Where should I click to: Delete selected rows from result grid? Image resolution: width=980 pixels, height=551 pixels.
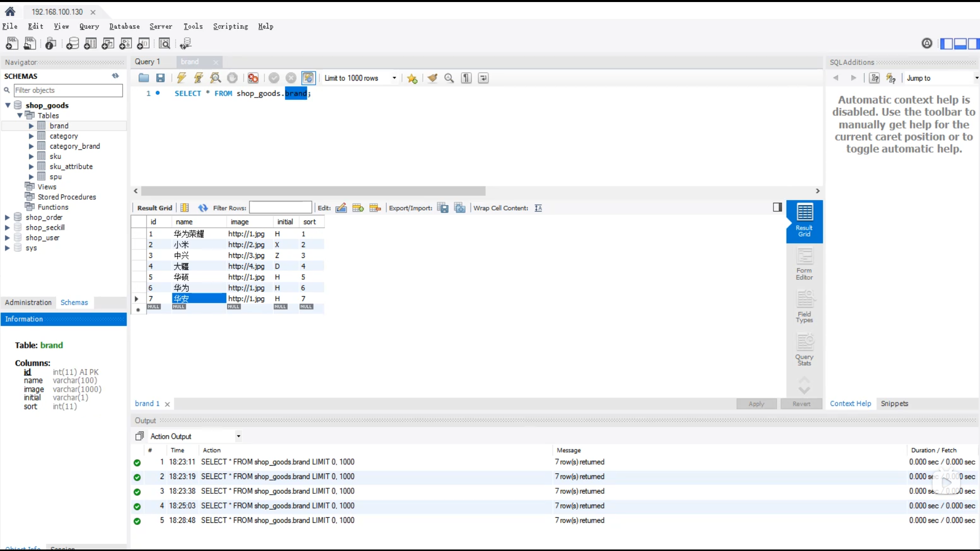375,208
